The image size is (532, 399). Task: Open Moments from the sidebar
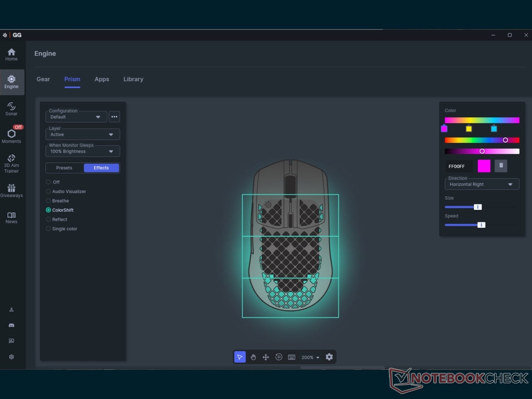point(11,134)
